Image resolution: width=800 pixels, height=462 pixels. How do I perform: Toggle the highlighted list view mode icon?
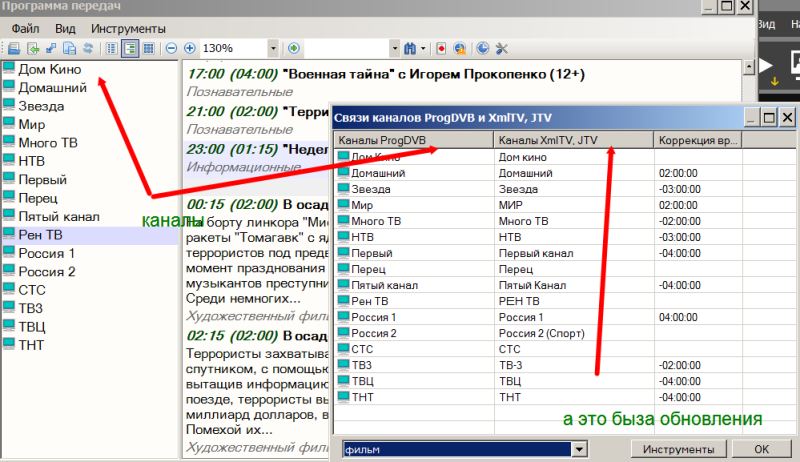tap(129, 48)
